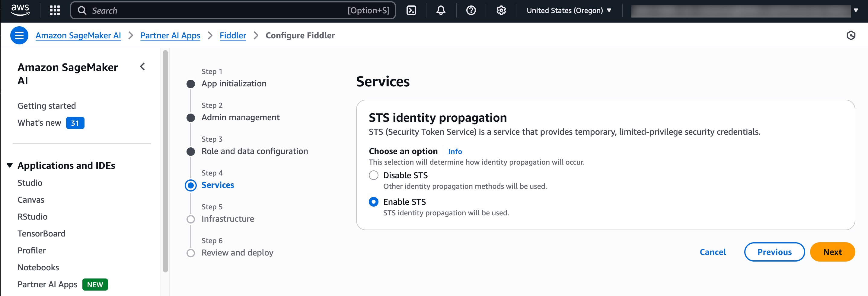Collapse the Amazon SageMaker AI sidebar
Image resolution: width=868 pixels, height=296 pixels.
142,67
